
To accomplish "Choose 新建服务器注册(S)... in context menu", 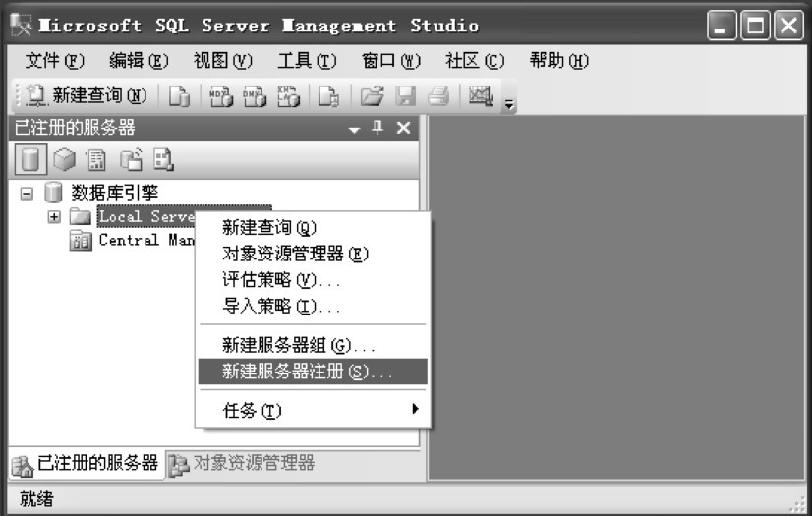I will click(x=313, y=372).
